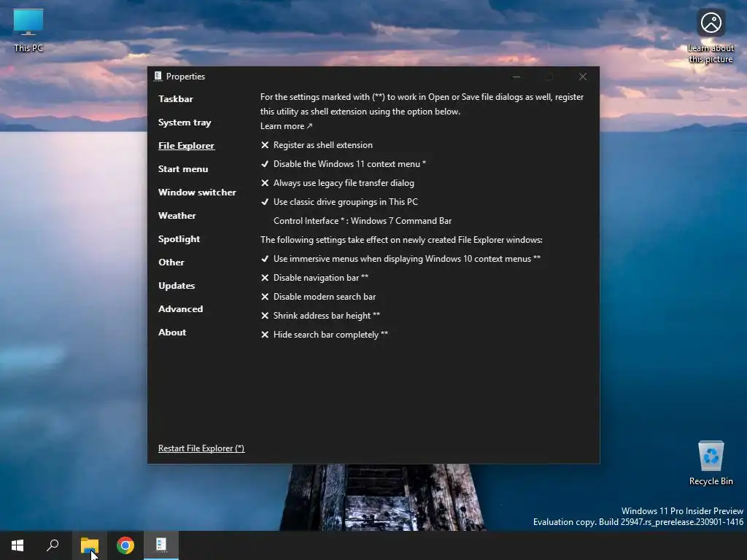Toggle Use immersive menus option
Image resolution: width=747 pixels, height=560 pixels.
tap(400, 259)
